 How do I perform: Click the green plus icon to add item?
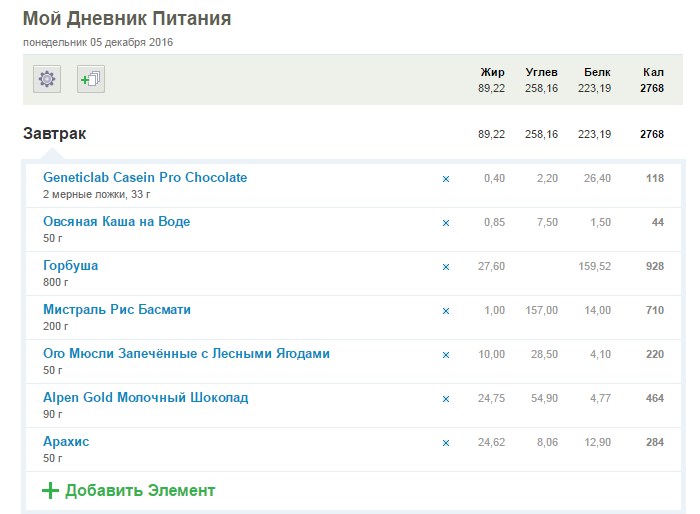50,490
